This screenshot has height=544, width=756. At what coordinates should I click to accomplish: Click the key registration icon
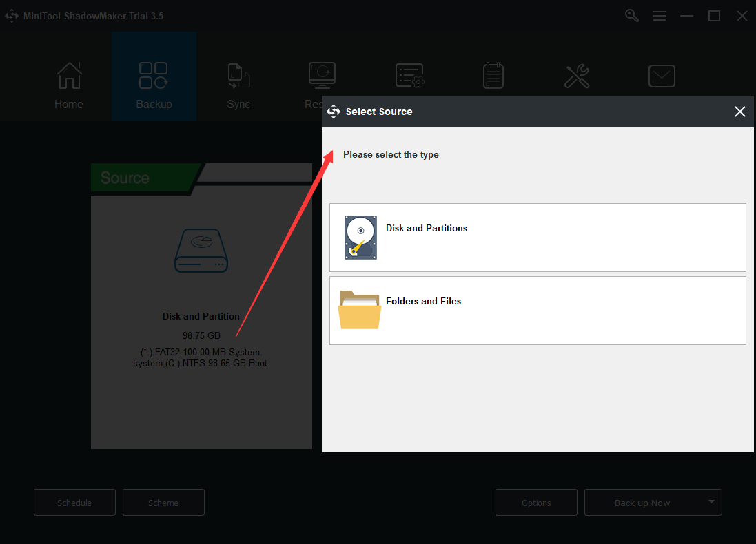[632, 15]
